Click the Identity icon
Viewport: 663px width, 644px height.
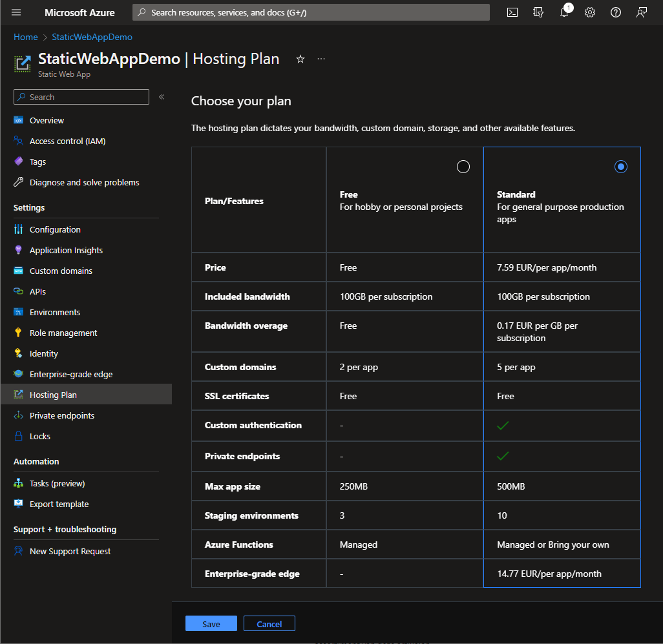pos(18,353)
